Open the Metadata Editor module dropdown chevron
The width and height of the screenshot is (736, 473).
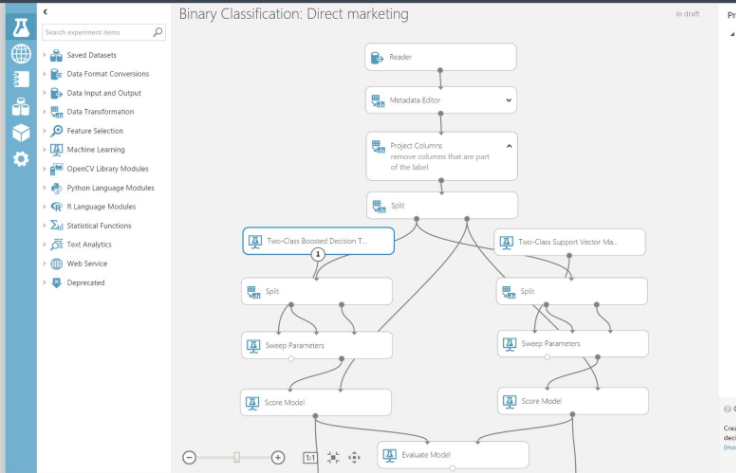(x=508, y=100)
